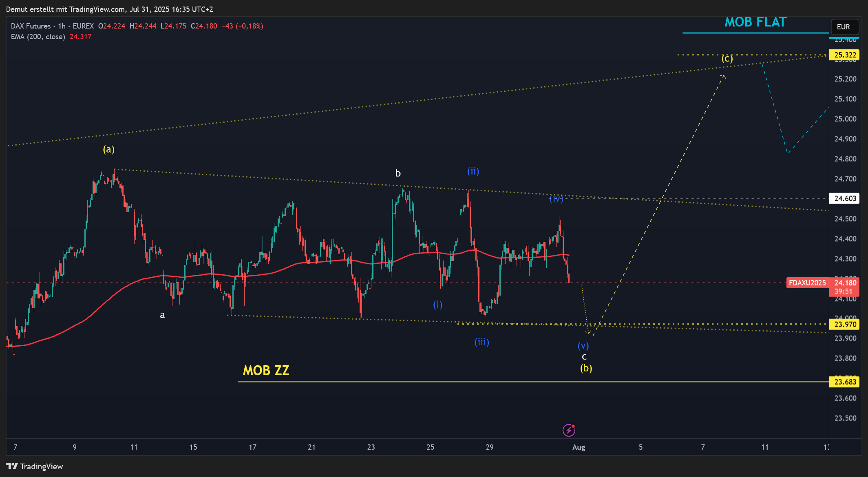The image size is (868, 477).
Task: Click the white 24.603 price label
Action: click(845, 199)
